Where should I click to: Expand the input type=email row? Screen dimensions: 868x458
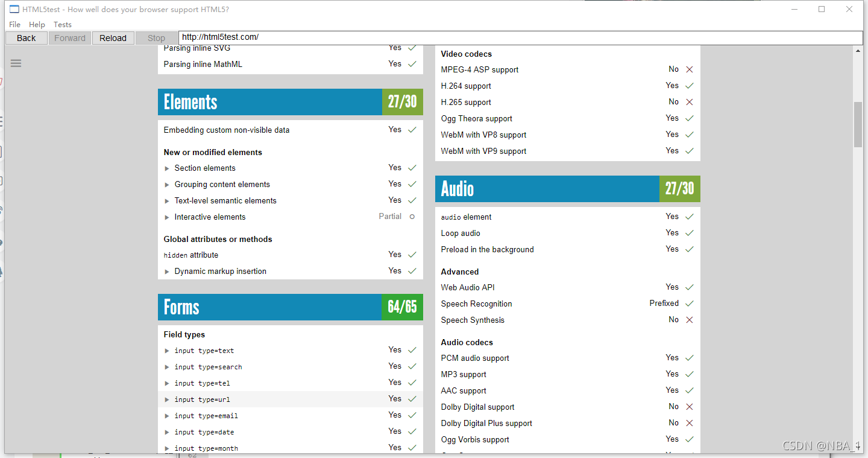(167, 416)
